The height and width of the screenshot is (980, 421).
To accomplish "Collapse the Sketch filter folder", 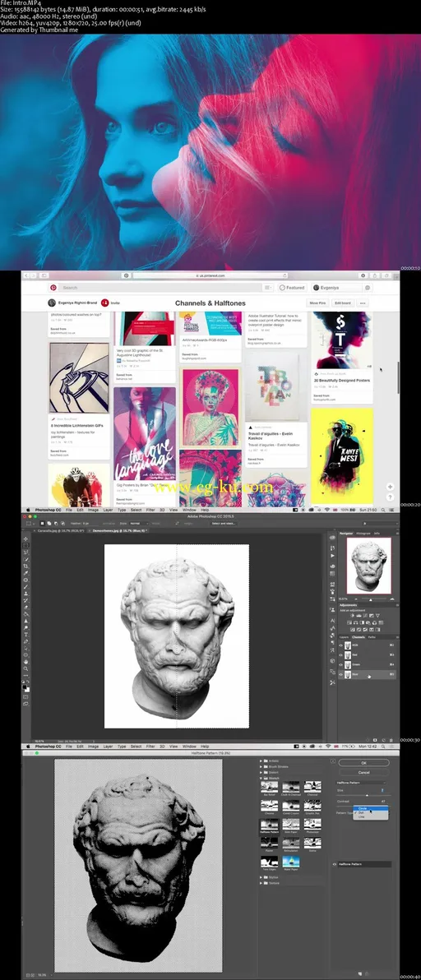I will (x=261, y=778).
